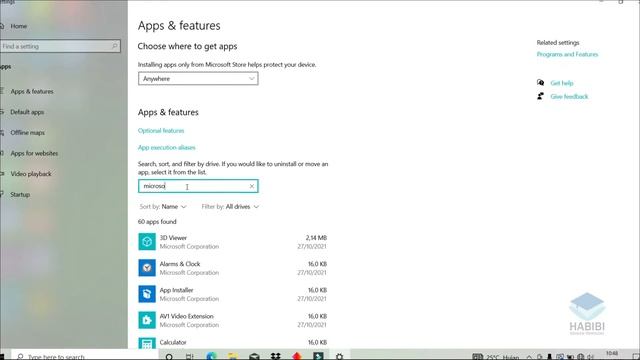Open Dropbox from the taskbar

276,356
